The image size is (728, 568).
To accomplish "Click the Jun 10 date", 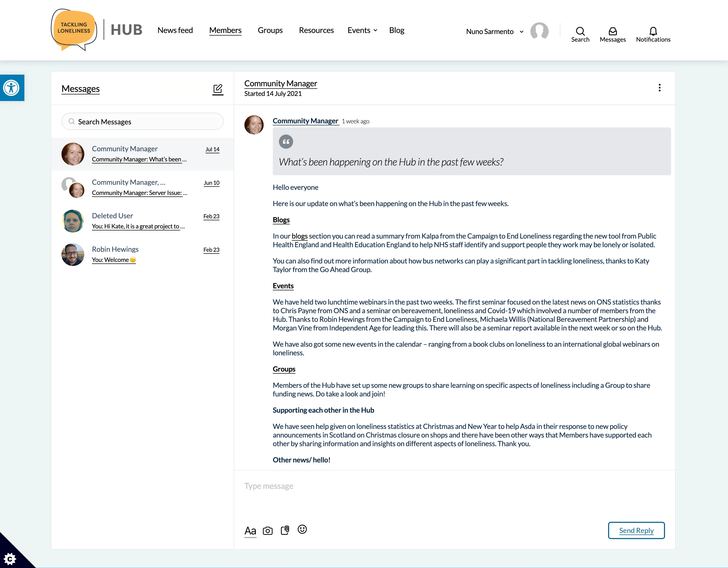I will pos(211,183).
